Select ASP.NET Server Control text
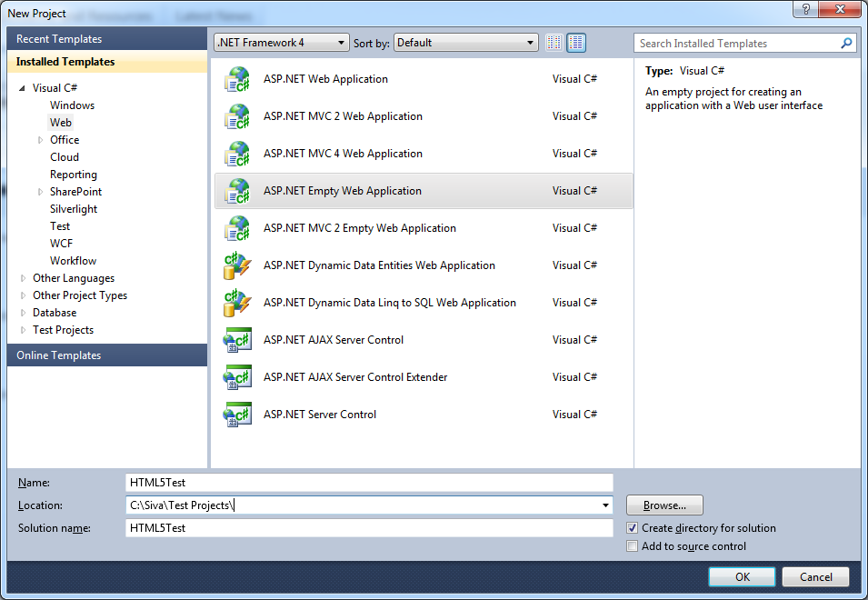868x600 pixels. click(x=320, y=415)
